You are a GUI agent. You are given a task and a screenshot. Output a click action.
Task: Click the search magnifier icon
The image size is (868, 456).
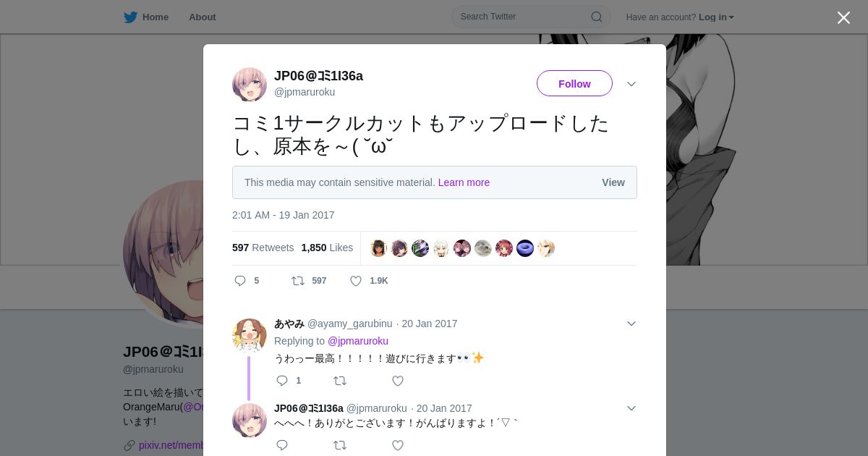(x=597, y=17)
